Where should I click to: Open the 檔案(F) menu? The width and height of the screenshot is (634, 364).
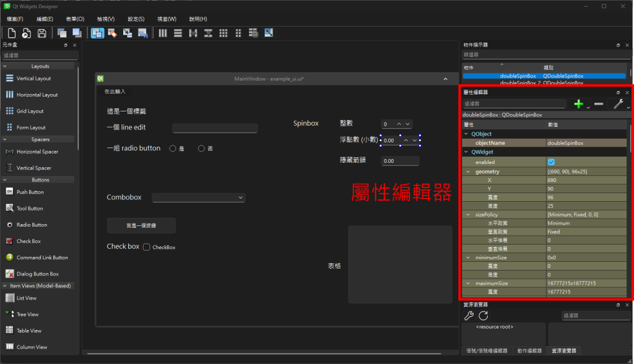pyautogui.click(x=15, y=19)
